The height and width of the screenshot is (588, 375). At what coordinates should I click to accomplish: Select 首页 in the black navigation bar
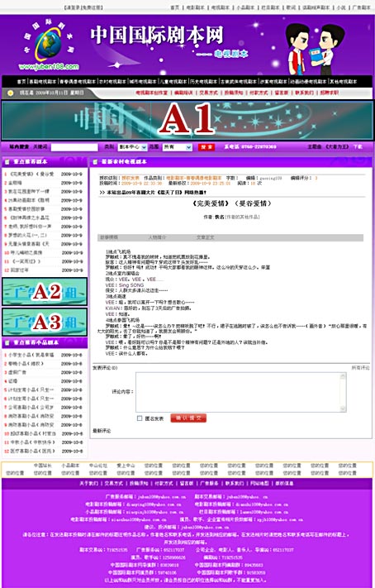click(x=21, y=81)
